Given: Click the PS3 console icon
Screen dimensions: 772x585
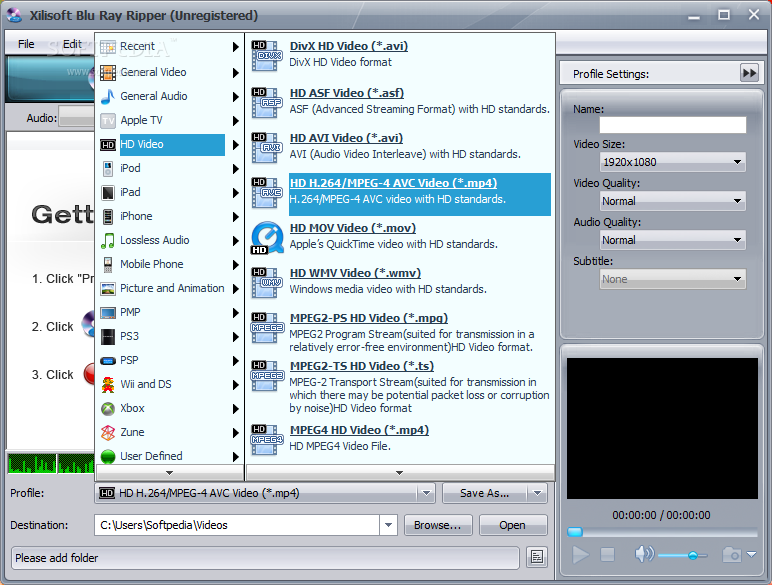Looking at the screenshot, I should 108,337.
